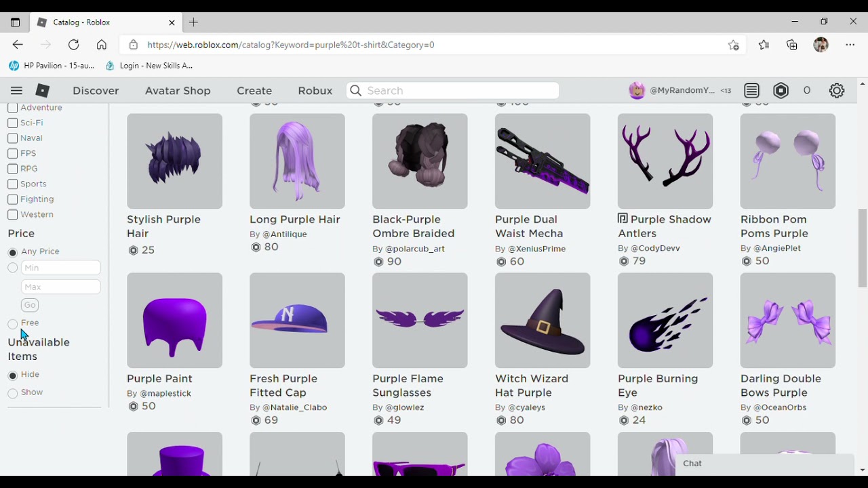Check the Sci-Fi genre checkbox
The image size is (868, 488).
tap(12, 123)
